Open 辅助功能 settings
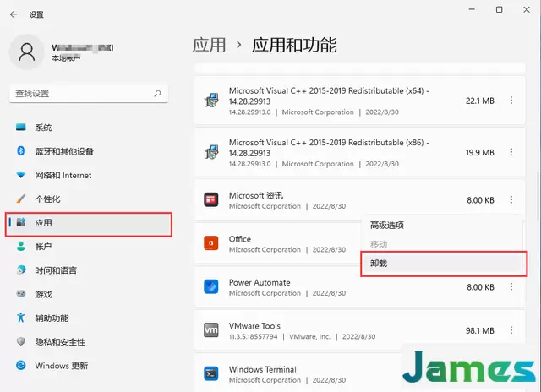541x392 pixels. point(88,318)
